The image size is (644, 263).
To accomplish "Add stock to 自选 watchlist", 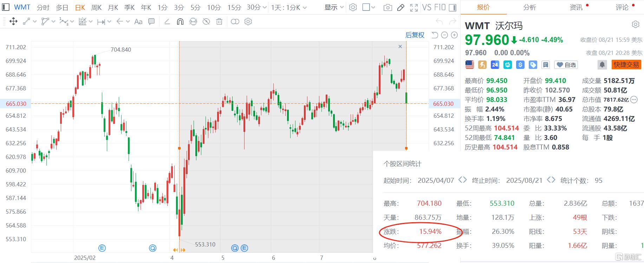I will 566,65.
